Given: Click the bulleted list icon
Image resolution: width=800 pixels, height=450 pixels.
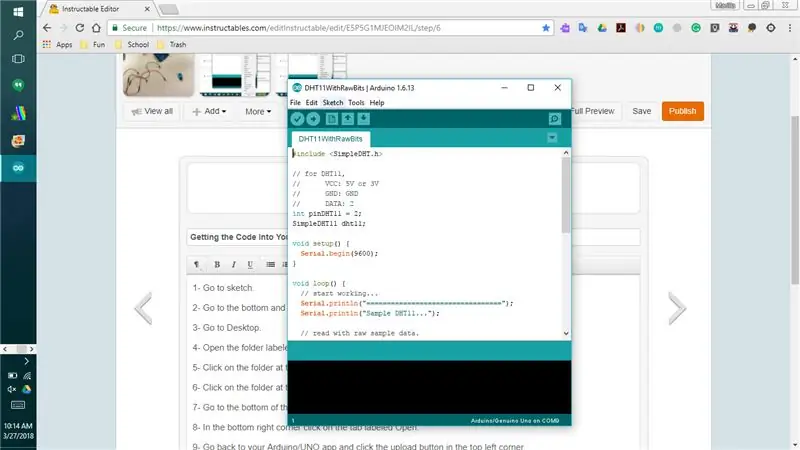Looking at the screenshot, I should point(270,264).
